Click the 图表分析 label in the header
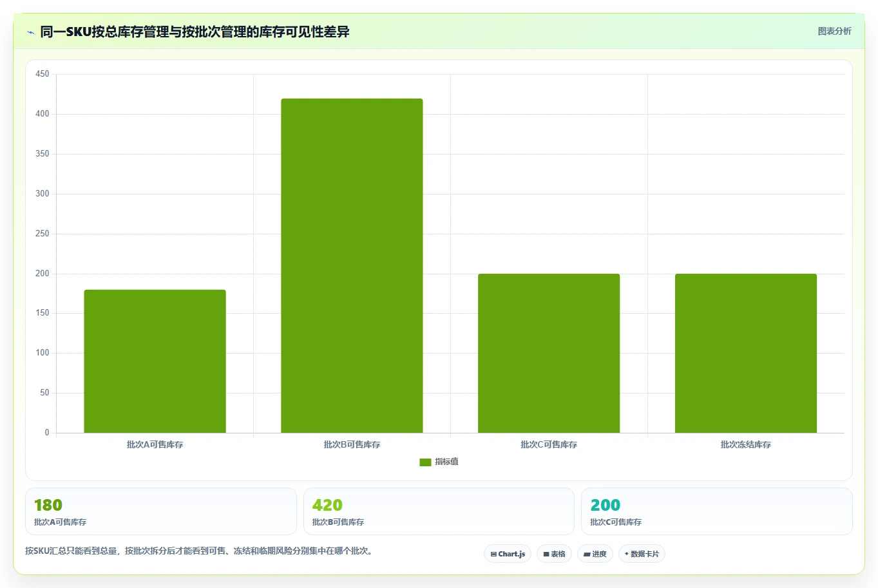878x588 pixels. click(834, 31)
